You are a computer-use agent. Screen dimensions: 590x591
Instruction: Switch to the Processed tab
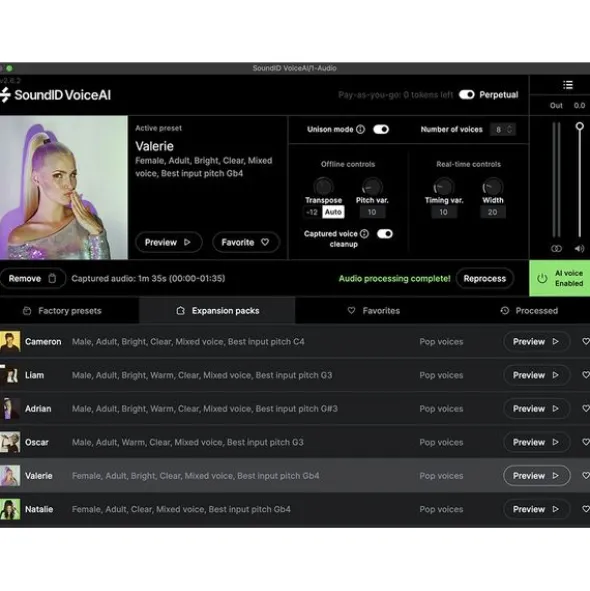click(x=529, y=311)
